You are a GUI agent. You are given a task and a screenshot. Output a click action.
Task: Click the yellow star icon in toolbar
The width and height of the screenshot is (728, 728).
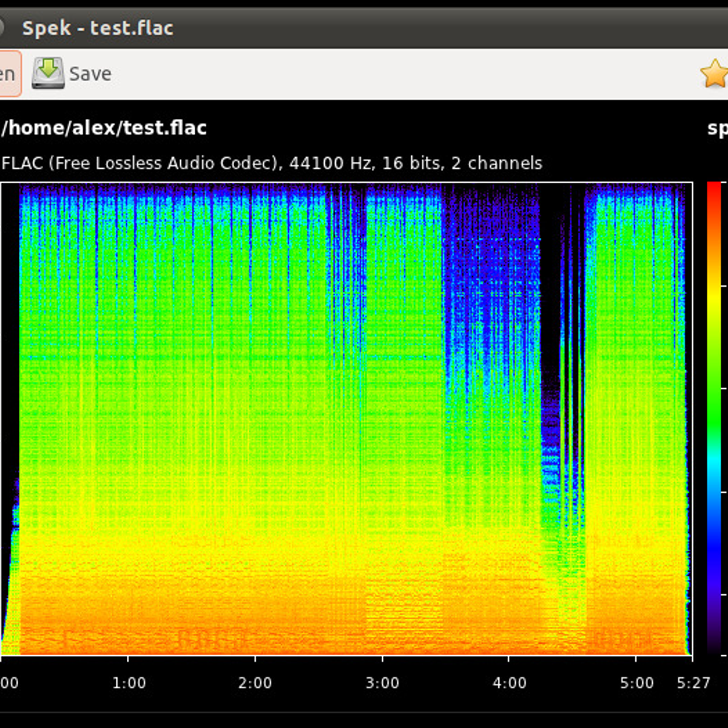point(714,73)
